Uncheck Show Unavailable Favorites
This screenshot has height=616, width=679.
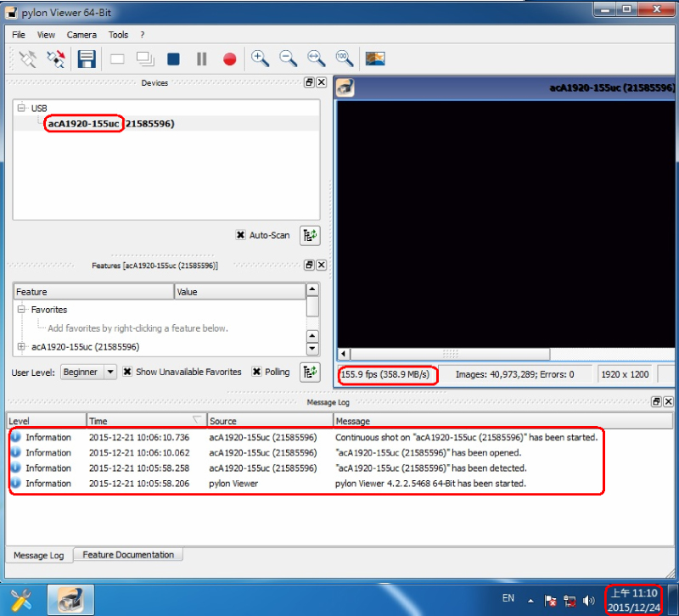coord(127,372)
